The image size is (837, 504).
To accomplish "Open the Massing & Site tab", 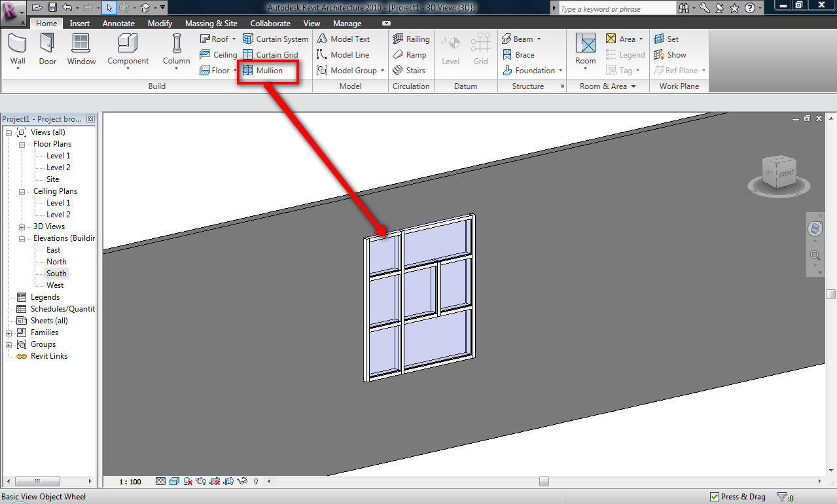I will pos(211,24).
